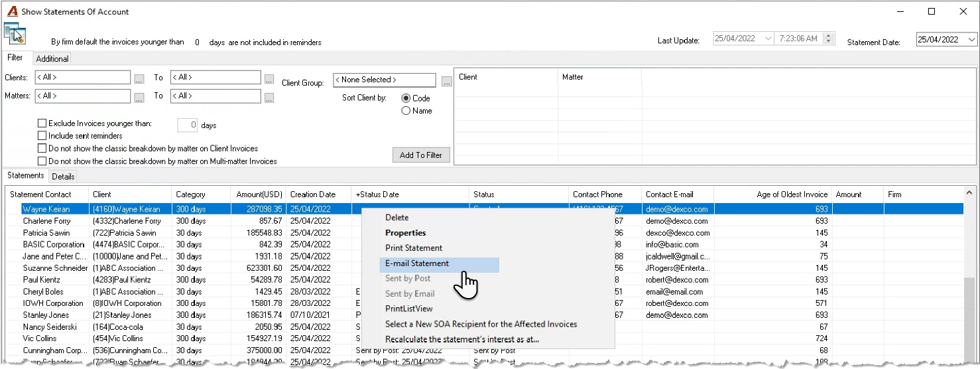Choose Delete in the context menu
Viewport: 980px width, 369px height.
click(x=397, y=217)
